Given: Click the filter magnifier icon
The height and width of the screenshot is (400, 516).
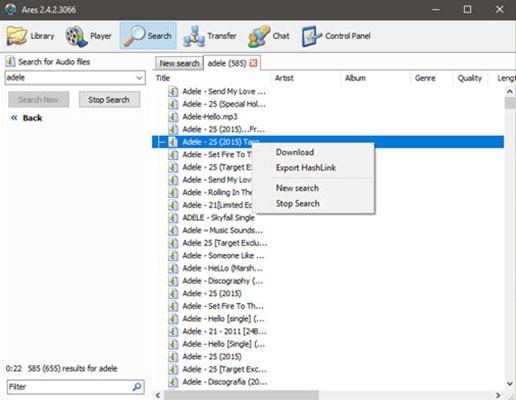Looking at the screenshot, I should [x=137, y=387].
